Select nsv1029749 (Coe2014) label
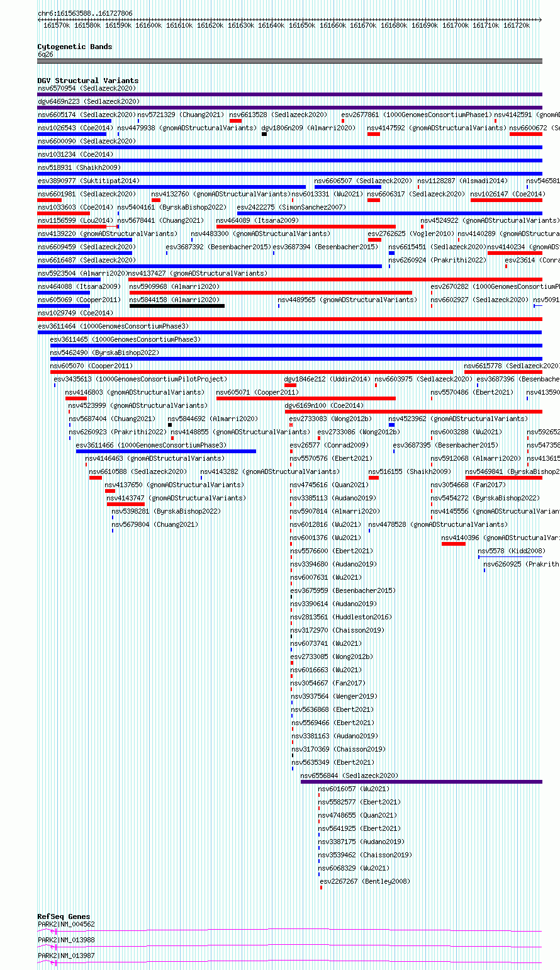 pos(75,313)
